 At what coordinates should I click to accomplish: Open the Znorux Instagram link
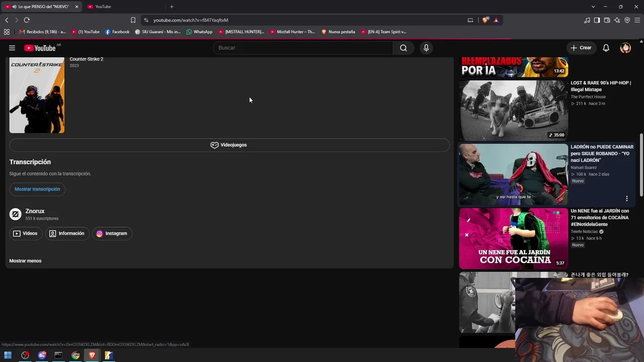112,233
